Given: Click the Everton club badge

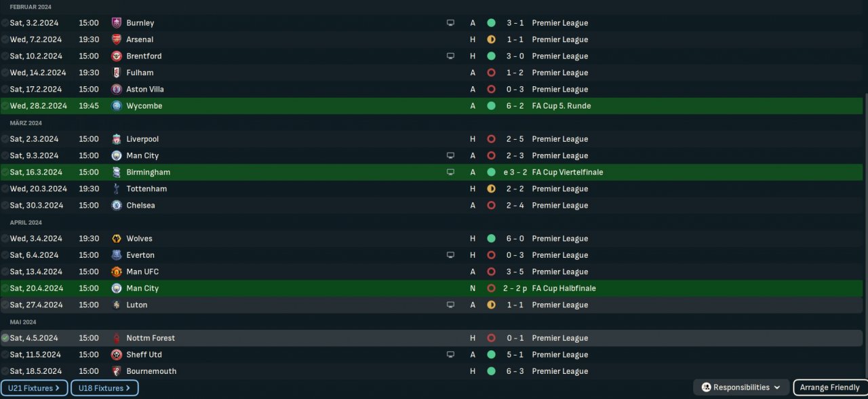Looking at the screenshot, I should click(x=117, y=255).
